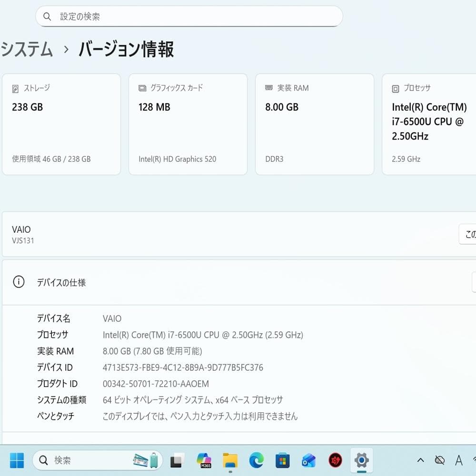Navigate back to システム via breadcrumb
The height and width of the screenshot is (476, 476).
(x=26, y=49)
